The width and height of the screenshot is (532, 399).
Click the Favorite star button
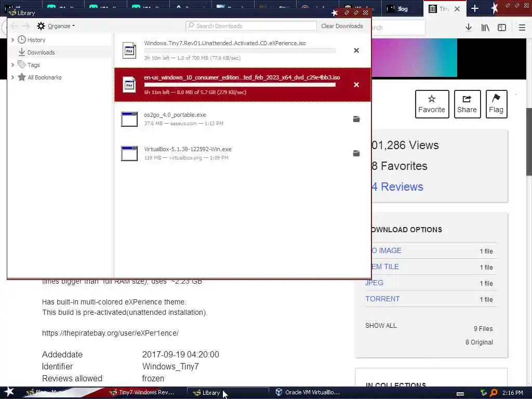coord(432,104)
